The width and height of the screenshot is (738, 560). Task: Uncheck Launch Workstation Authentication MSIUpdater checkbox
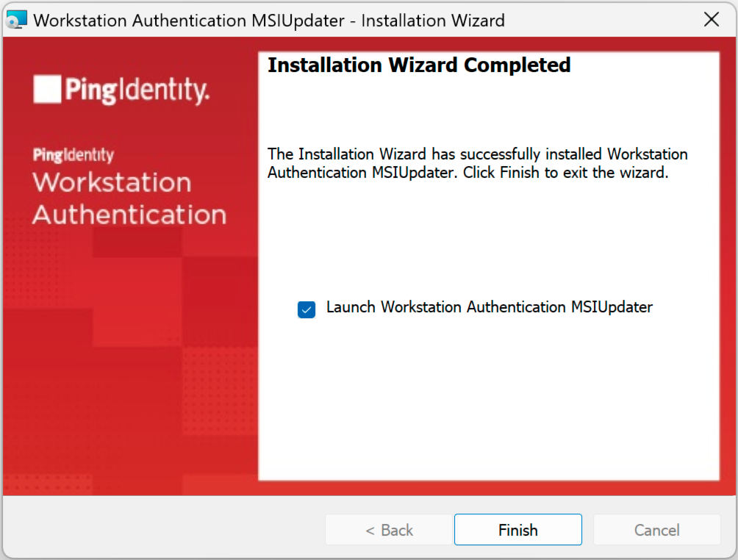point(307,309)
